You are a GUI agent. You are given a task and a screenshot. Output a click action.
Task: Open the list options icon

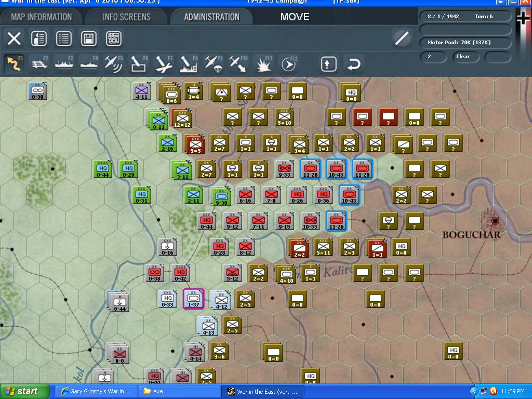click(64, 38)
